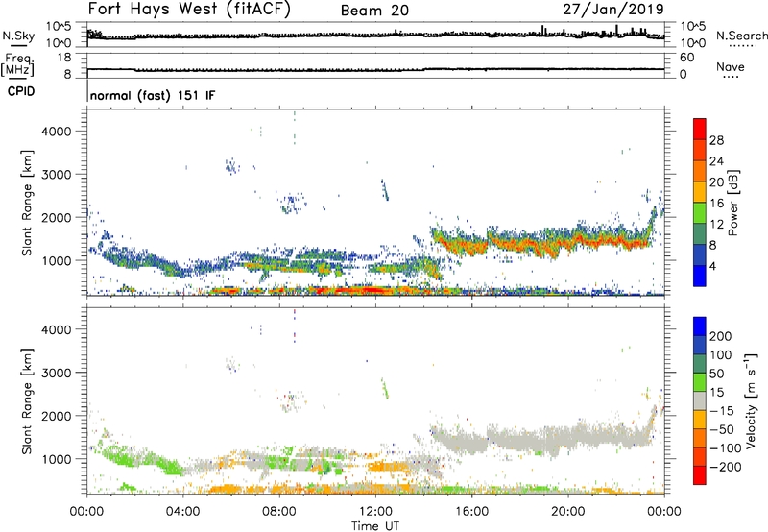Image resolution: width=768 pixels, height=532 pixels.
Task: Click the '16:00' time tick label
Action: (471, 512)
